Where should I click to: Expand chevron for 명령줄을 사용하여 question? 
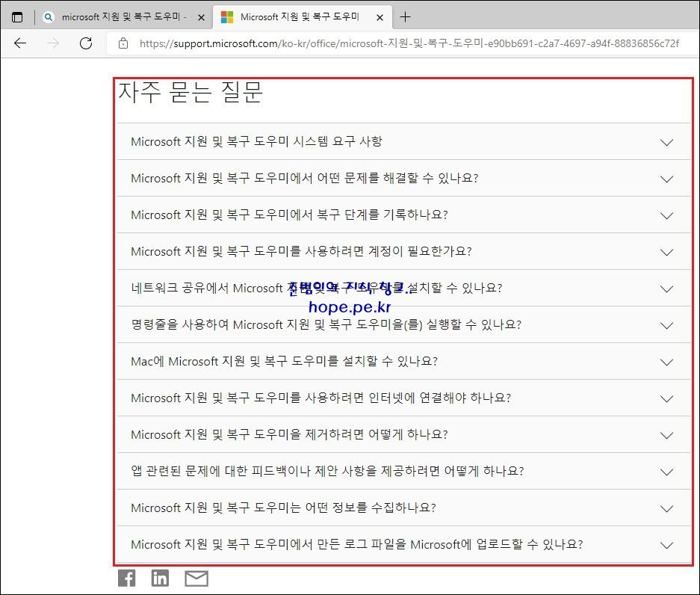666,326
